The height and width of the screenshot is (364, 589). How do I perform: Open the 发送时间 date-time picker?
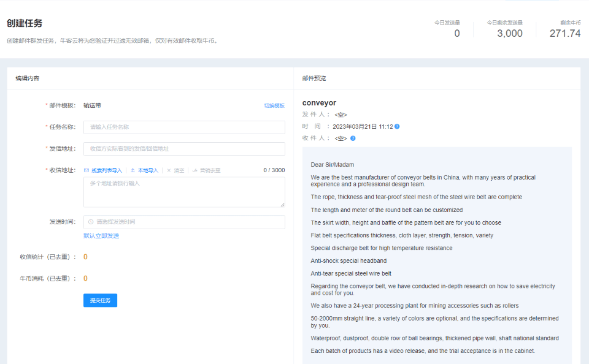[184, 222]
